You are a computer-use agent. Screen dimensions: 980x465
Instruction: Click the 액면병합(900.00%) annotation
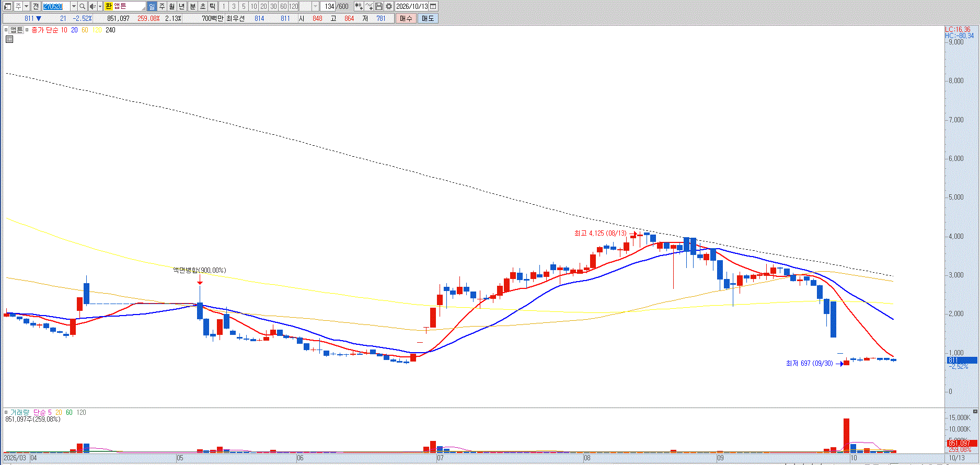coord(200,270)
